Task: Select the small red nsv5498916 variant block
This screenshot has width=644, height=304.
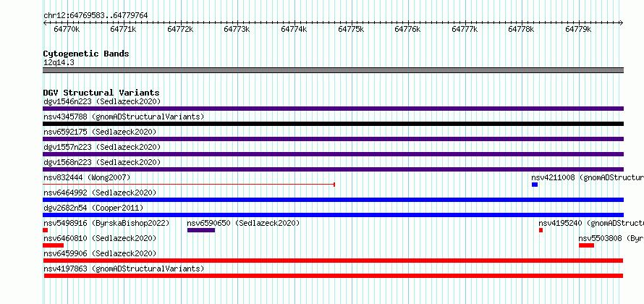Action: coord(45,230)
